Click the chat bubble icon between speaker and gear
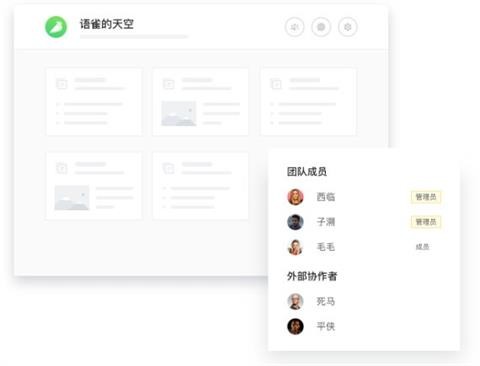Viewport: 480px width, 366px height. click(321, 27)
